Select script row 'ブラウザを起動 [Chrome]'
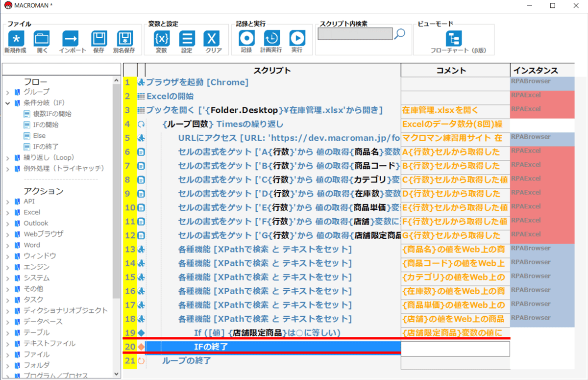 197,82
